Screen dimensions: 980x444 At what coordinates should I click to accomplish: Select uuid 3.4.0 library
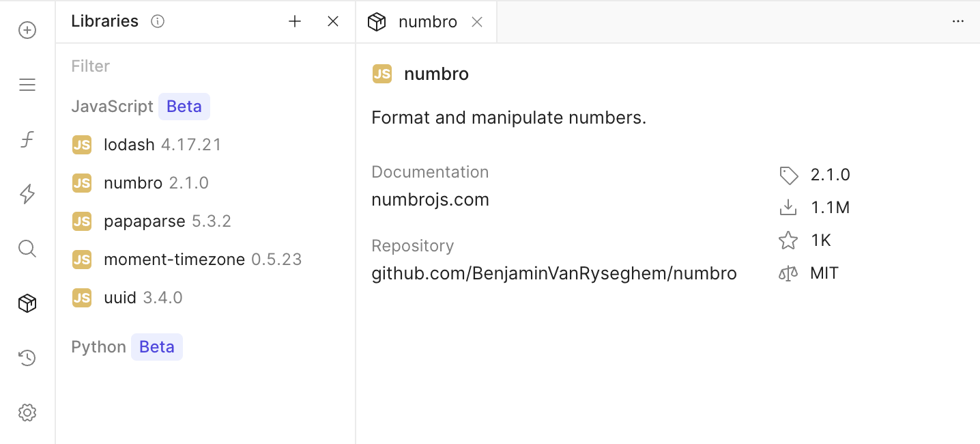tap(205, 298)
